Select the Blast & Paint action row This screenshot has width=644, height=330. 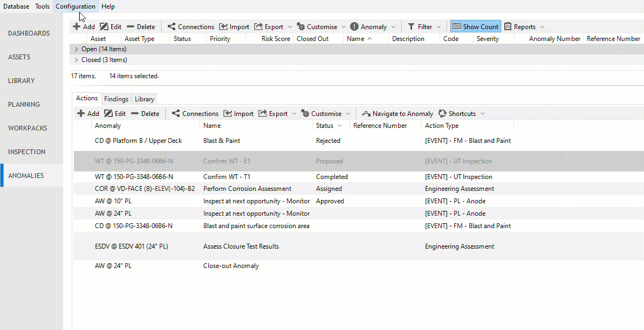tap(359, 141)
